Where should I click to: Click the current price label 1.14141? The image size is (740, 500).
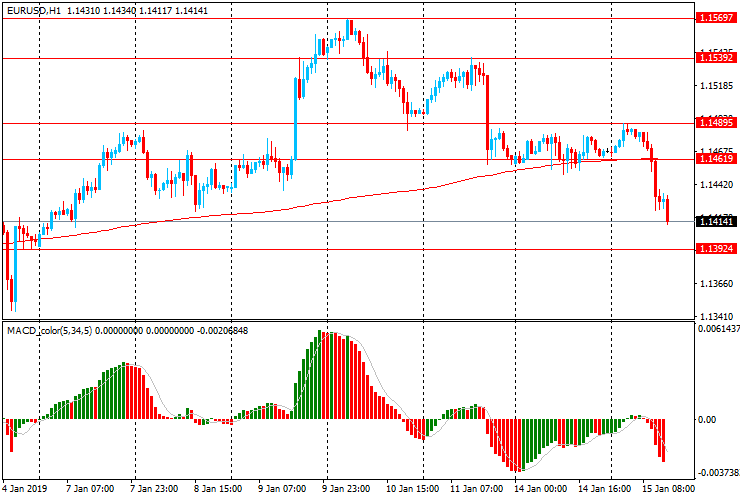tap(716, 221)
